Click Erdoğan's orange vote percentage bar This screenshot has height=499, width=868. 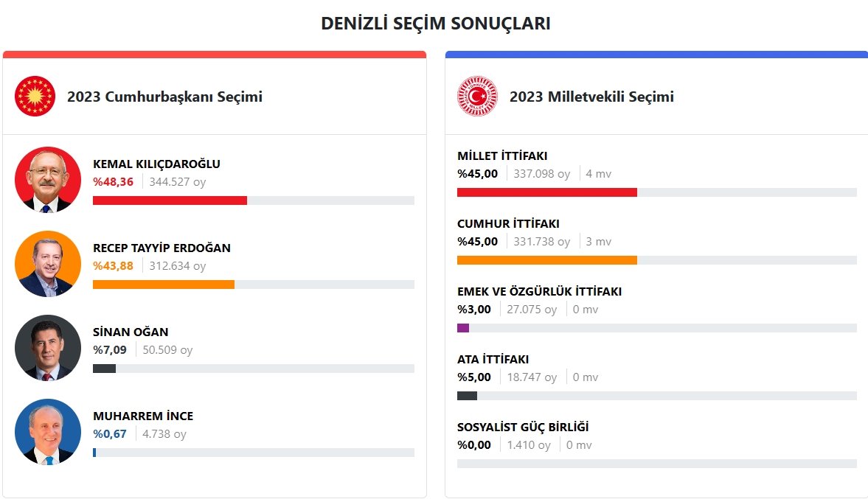[x=163, y=285]
